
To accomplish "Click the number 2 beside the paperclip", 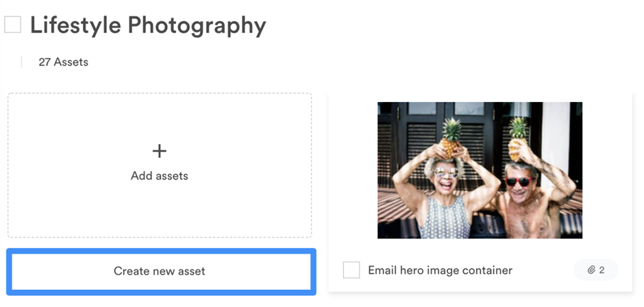I will tap(602, 270).
